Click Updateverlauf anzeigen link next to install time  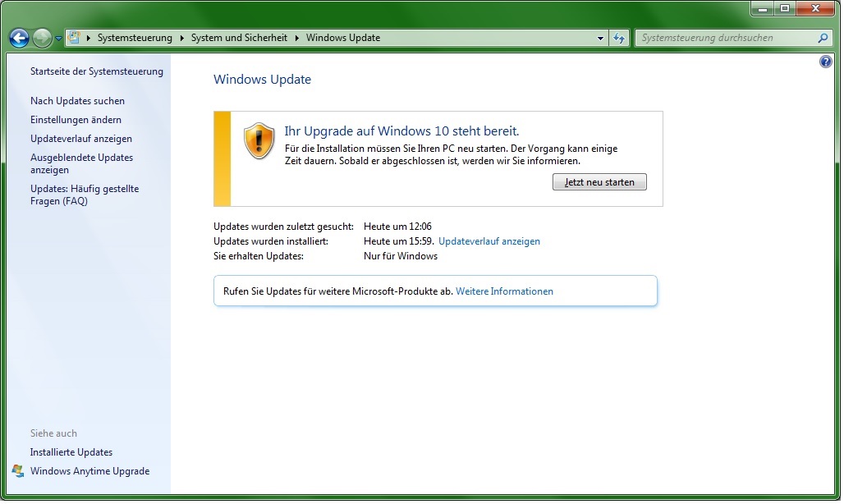pyautogui.click(x=491, y=242)
